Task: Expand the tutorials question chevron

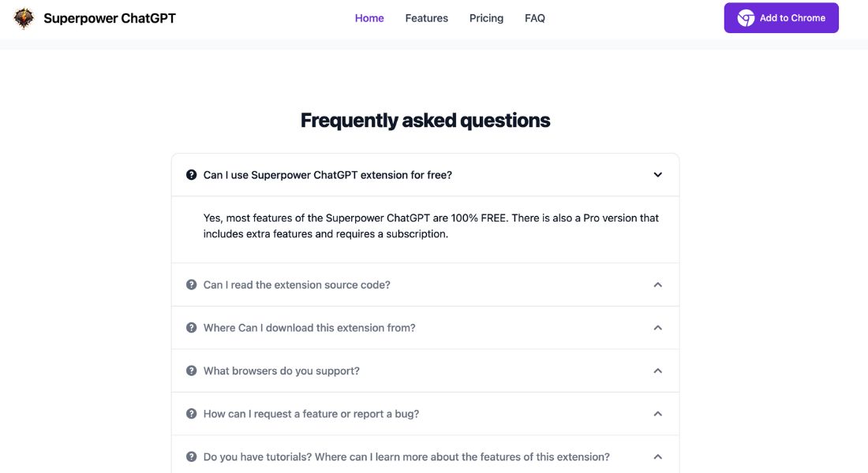Action: tap(657, 457)
